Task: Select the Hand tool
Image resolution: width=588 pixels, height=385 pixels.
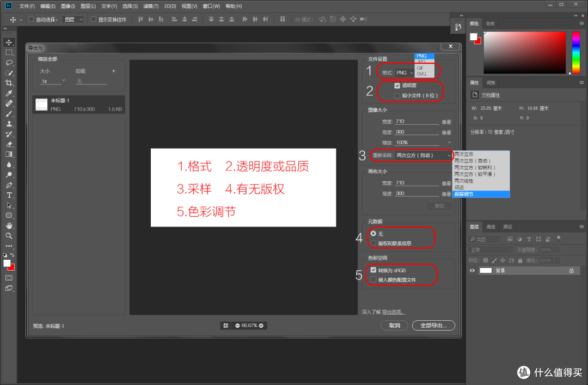Action: pos(8,225)
